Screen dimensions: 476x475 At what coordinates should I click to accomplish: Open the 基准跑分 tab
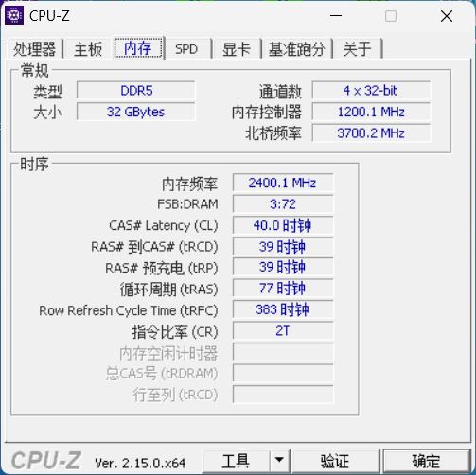click(x=297, y=49)
